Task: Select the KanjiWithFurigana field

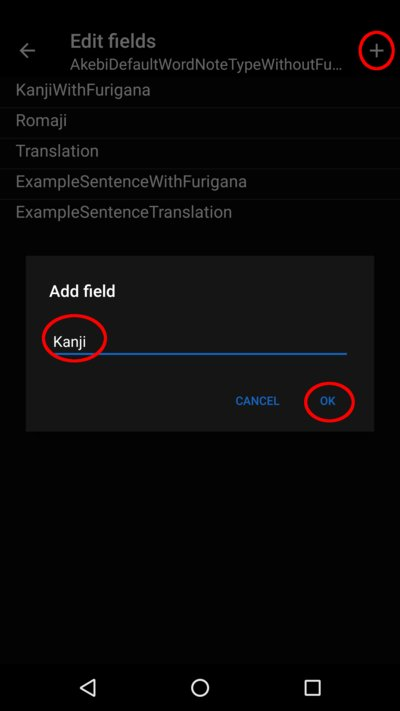Action: pyautogui.click(x=200, y=90)
